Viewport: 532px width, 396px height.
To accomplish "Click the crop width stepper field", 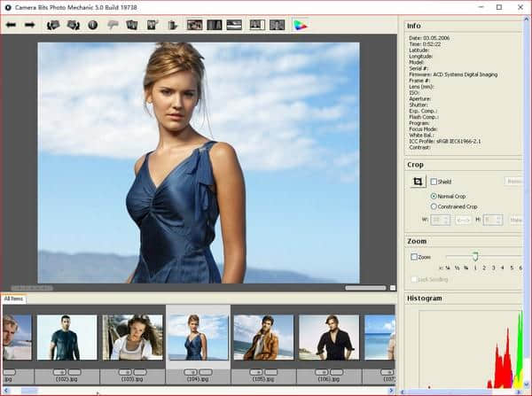I will coord(440,220).
